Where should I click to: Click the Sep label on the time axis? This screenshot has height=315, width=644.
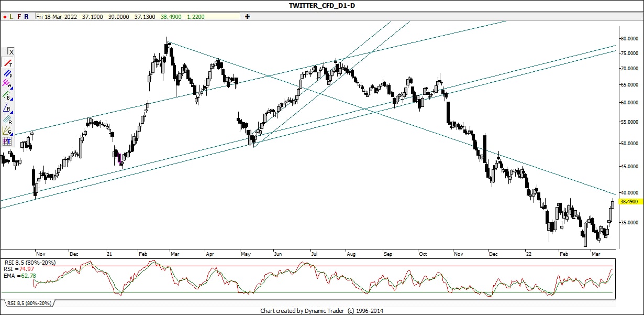pyautogui.click(x=388, y=254)
